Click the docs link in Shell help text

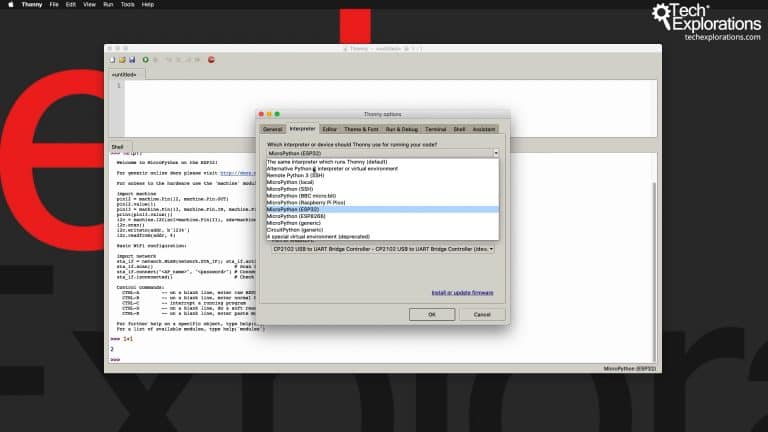click(238, 173)
